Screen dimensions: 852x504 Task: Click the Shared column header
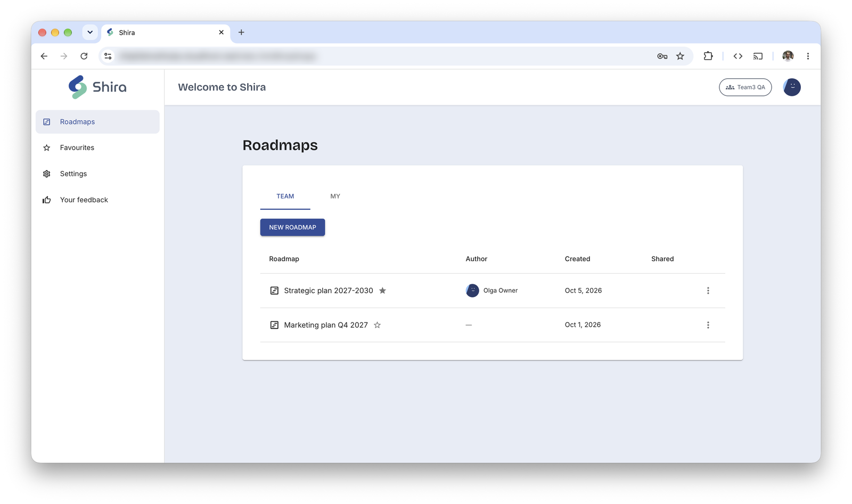[x=662, y=259]
